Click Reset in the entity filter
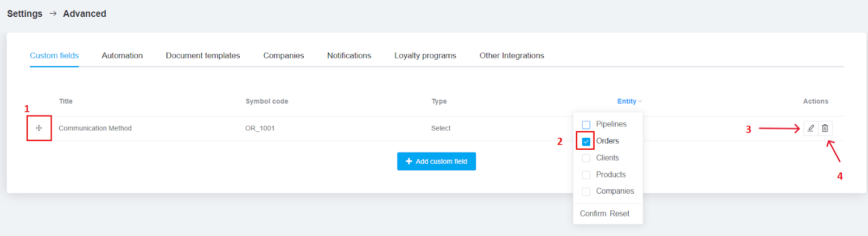This screenshot has width=868, height=236. click(x=620, y=214)
